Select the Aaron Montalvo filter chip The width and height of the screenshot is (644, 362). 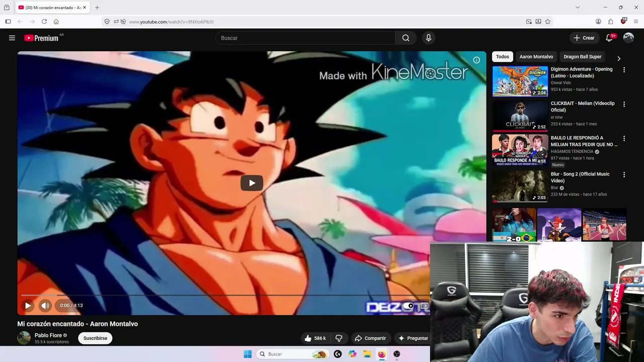point(536,57)
